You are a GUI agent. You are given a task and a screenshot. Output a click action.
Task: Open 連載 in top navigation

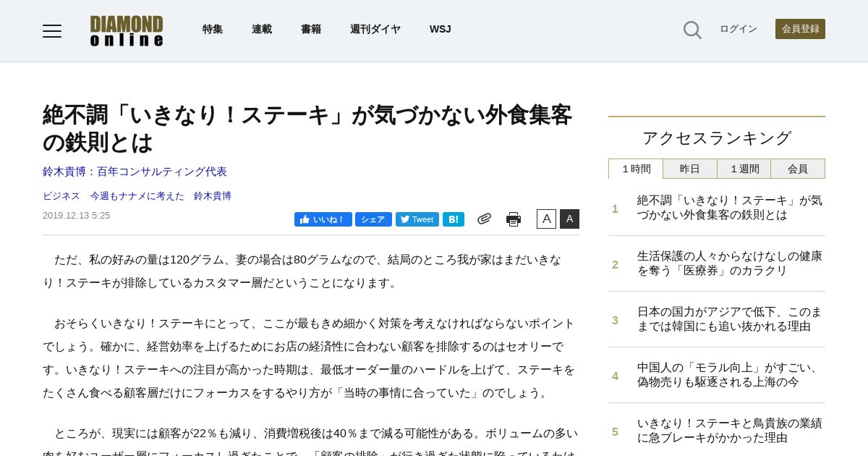tap(262, 29)
